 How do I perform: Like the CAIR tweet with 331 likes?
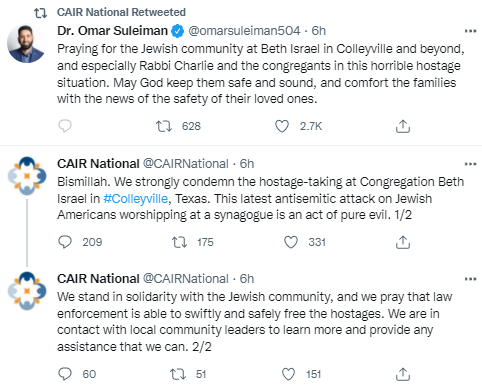pyautogui.click(x=291, y=242)
